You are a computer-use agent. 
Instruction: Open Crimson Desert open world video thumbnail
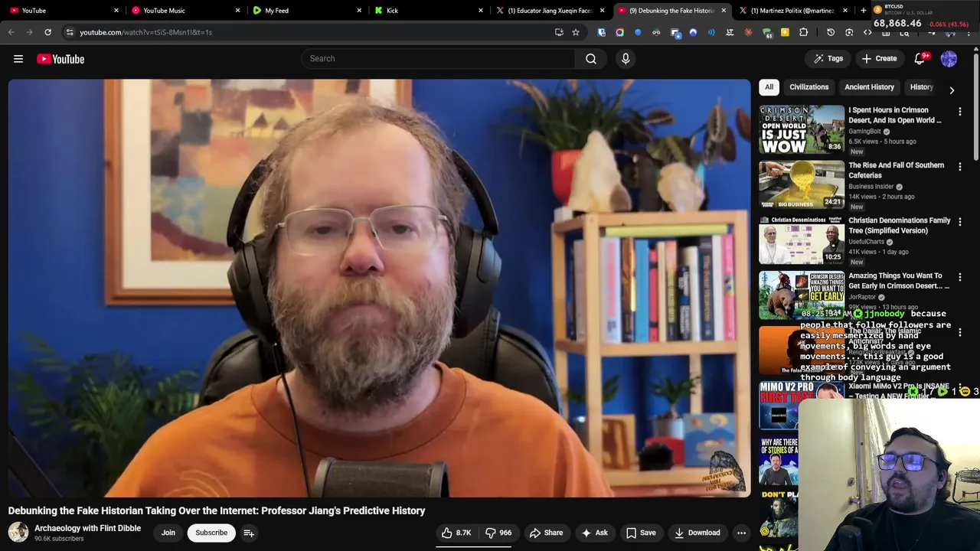(x=802, y=129)
